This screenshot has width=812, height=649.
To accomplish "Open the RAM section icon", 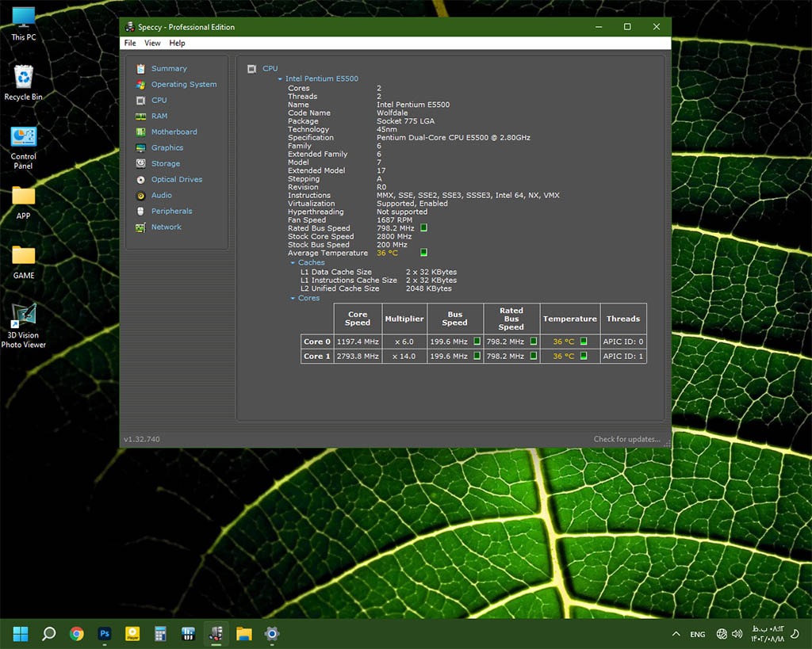I will 140,116.
